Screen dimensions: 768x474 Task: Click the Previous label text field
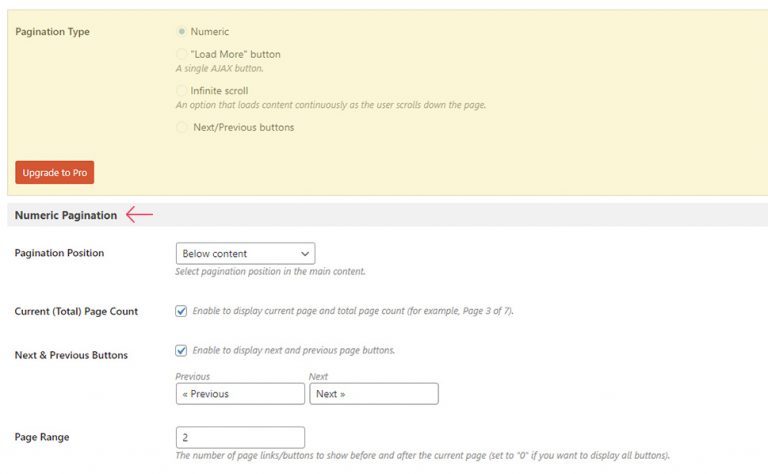(240, 394)
